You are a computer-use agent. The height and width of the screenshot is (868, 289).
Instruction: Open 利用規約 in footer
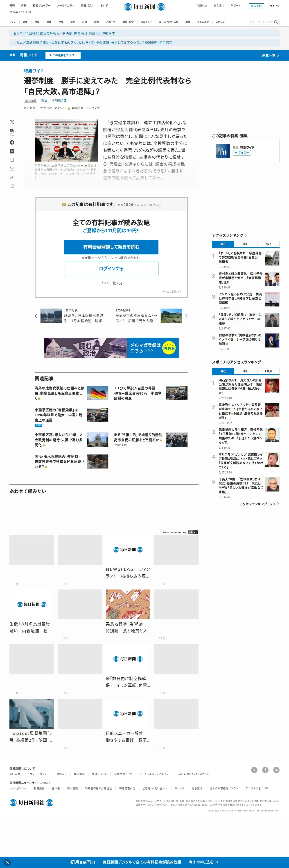(39, 788)
